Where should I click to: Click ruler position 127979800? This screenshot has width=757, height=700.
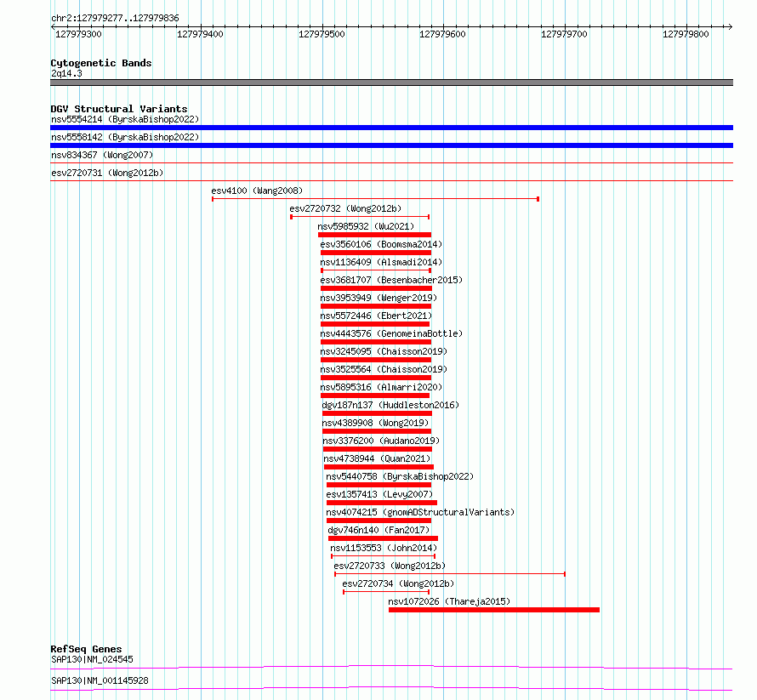point(686,34)
